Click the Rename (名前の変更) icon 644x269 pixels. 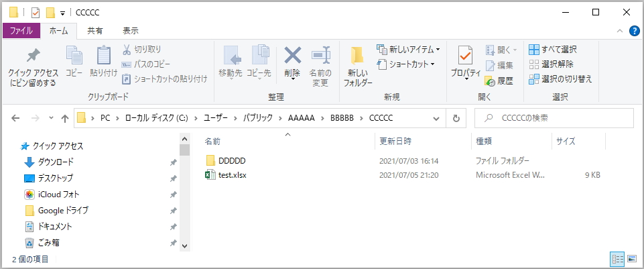321,55
